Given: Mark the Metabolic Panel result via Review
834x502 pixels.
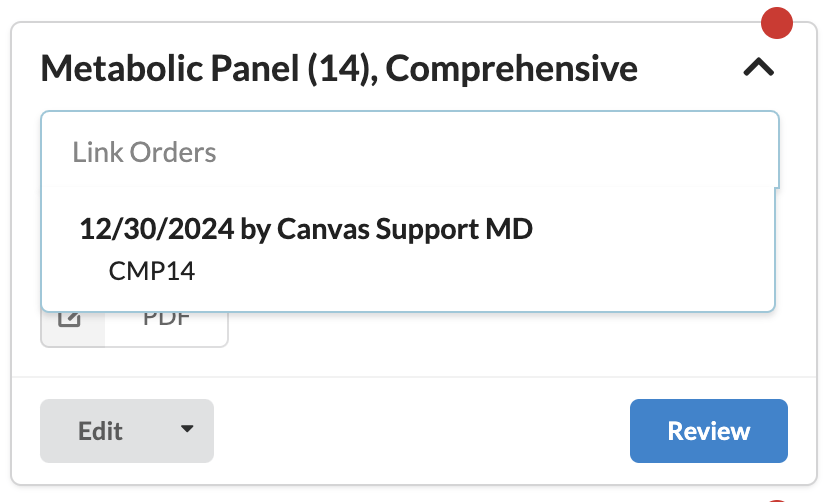Looking at the screenshot, I should pos(708,431).
